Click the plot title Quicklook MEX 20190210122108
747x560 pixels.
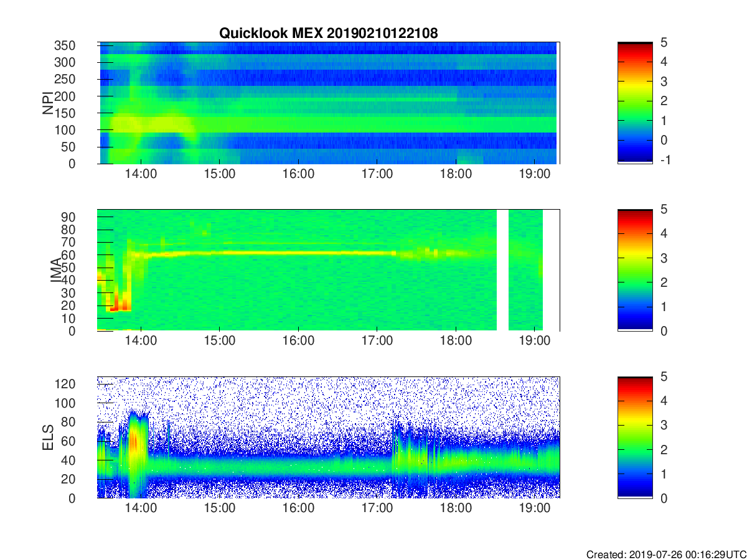(x=328, y=34)
